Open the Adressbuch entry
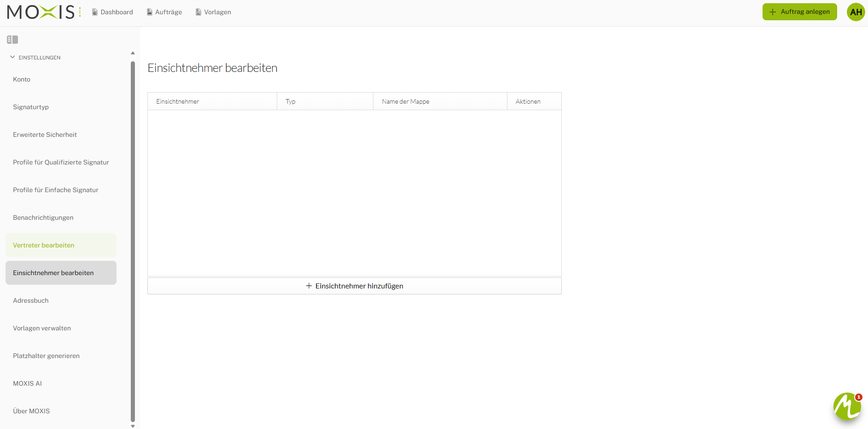The height and width of the screenshot is (429, 868). coord(61,300)
